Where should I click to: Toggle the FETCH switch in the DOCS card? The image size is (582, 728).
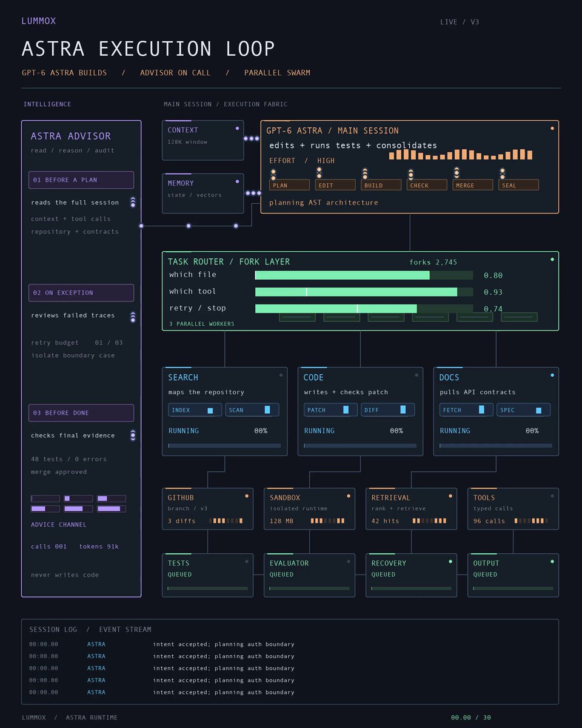click(467, 410)
